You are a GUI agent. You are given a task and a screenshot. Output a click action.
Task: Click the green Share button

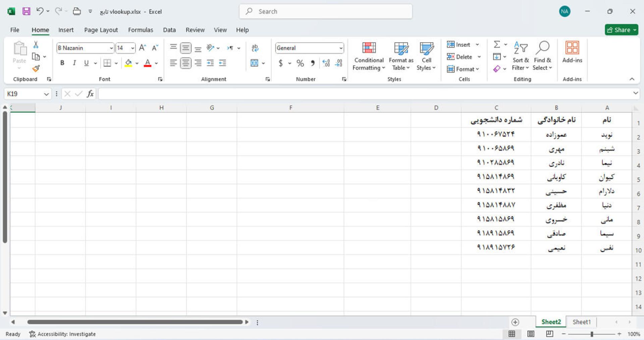(622, 30)
